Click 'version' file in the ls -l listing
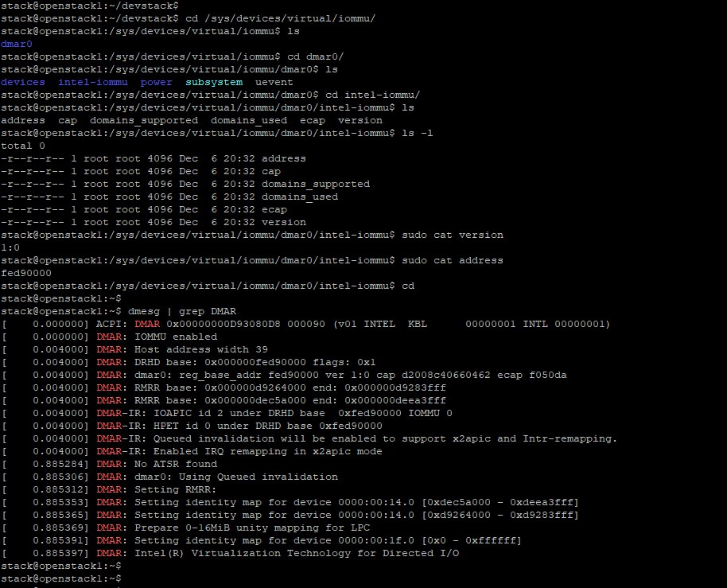 [284, 222]
